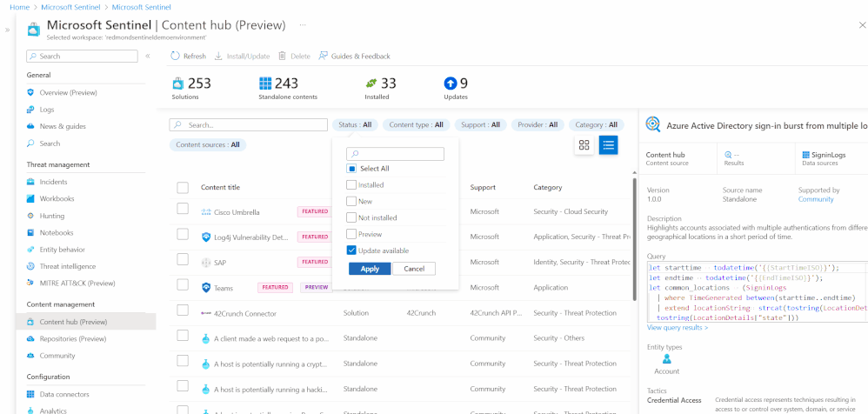This screenshot has width=868, height=414.
Task: Click into the sidebar search box
Action: 82,56
